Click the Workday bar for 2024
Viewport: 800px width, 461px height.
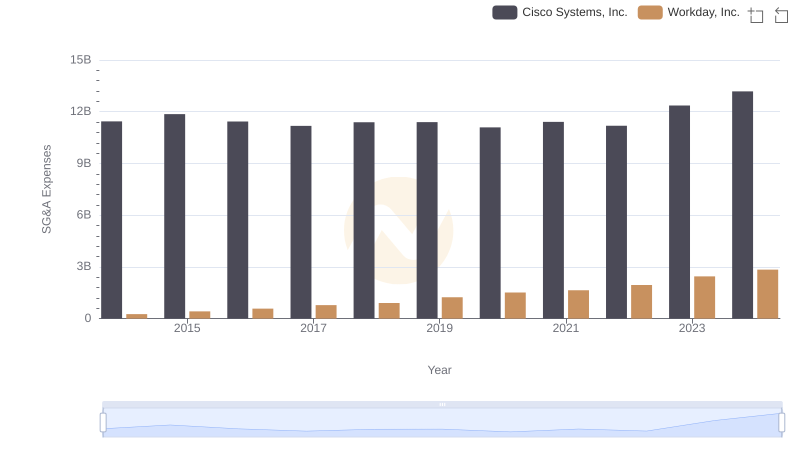click(x=768, y=294)
